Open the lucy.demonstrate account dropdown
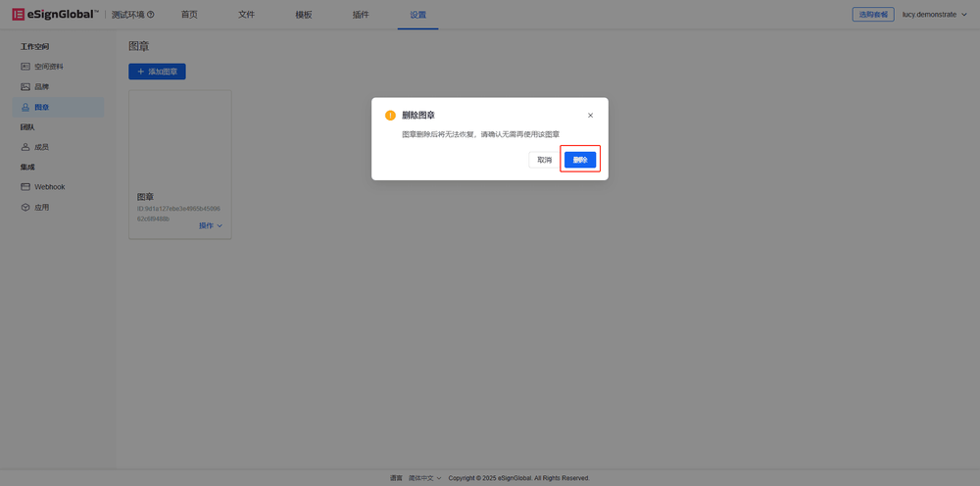This screenshot has height=486, width=980. click(934, 15)
